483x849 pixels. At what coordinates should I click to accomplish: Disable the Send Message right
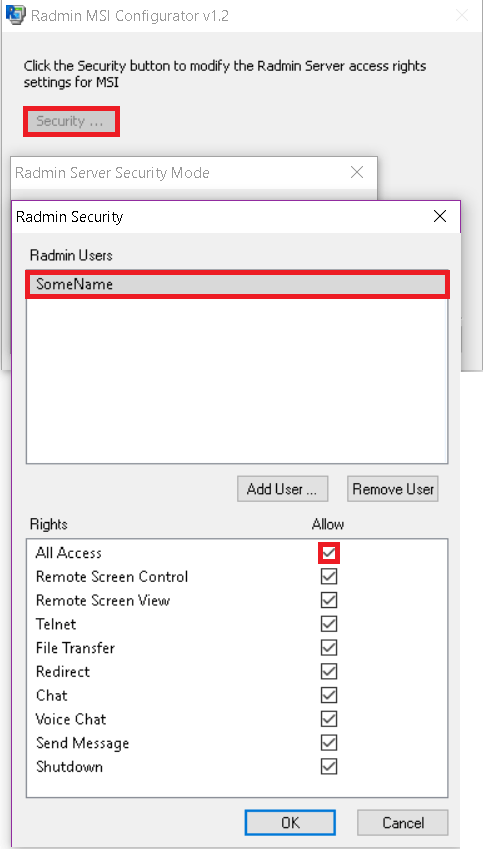[329, 743]
